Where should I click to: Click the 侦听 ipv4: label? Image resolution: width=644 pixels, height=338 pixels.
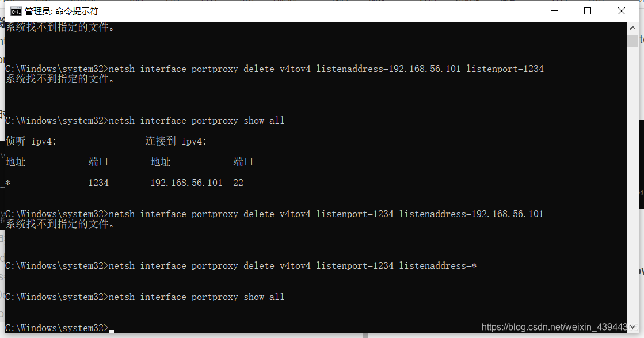pos(32,141)
